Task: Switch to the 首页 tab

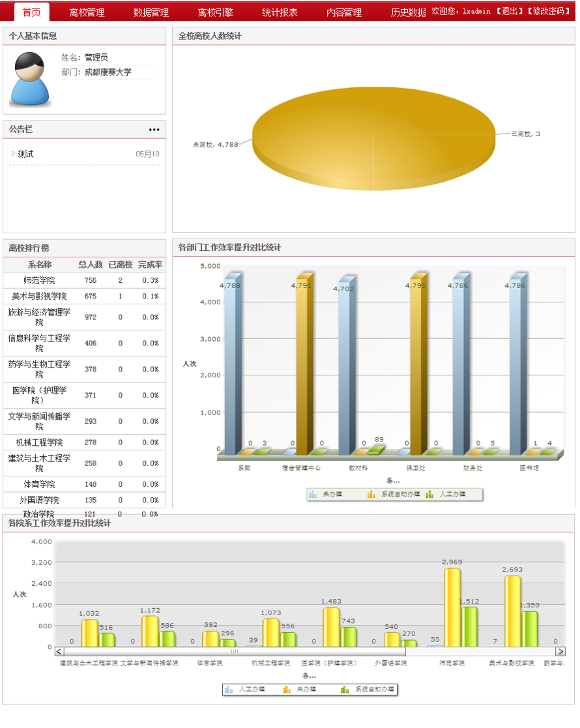Action: (x=31, y=12)
